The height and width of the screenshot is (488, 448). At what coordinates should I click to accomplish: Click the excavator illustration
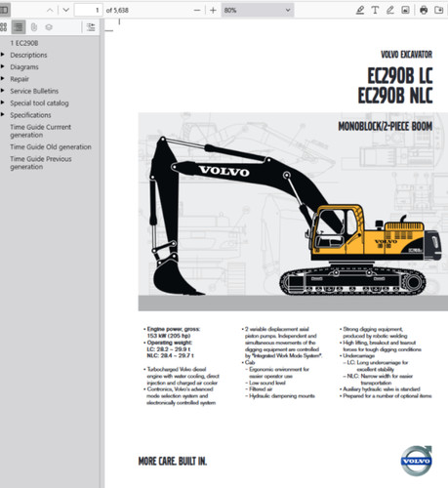pyautogui.click(x=295, y=217)
